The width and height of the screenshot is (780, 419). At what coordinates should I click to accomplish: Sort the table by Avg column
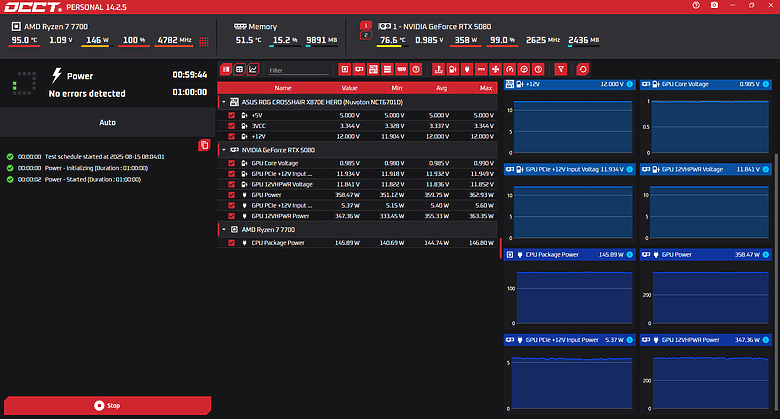tap(441, 88)
